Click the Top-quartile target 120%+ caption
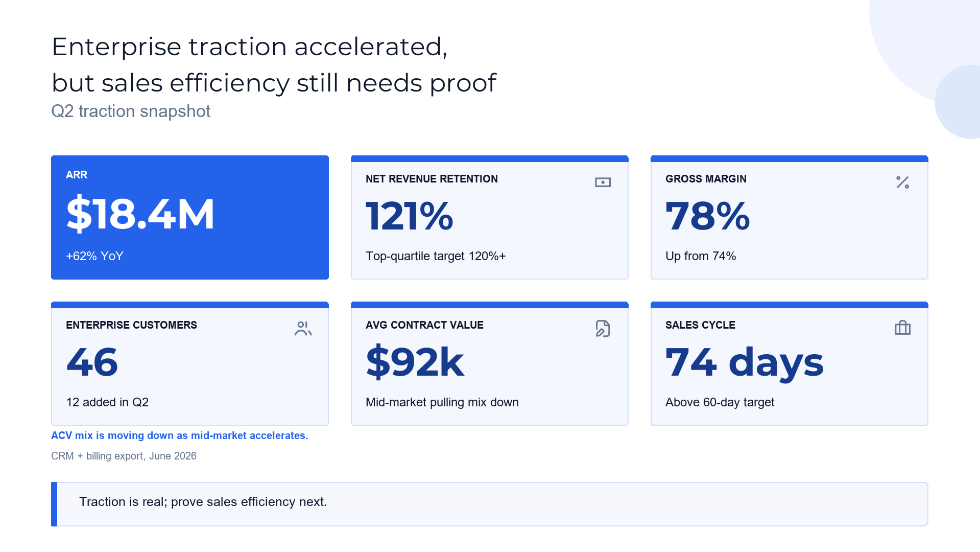The height and width of the screenshot is (552, 980). (436, 256)
